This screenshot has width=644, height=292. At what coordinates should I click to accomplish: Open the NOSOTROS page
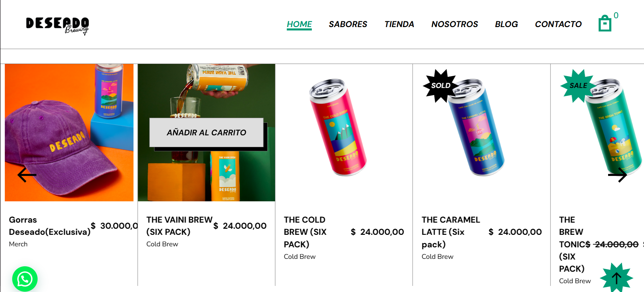pyautogui.click(x=454, y=24)
